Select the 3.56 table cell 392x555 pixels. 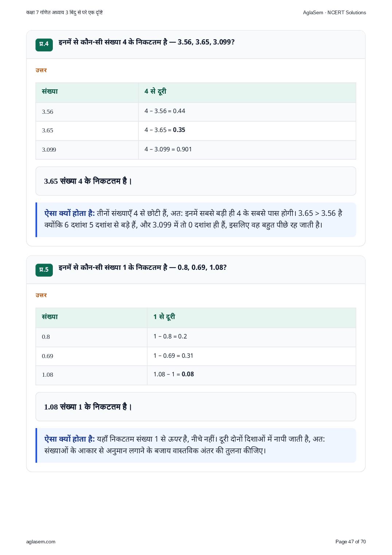tap(87, 112)
